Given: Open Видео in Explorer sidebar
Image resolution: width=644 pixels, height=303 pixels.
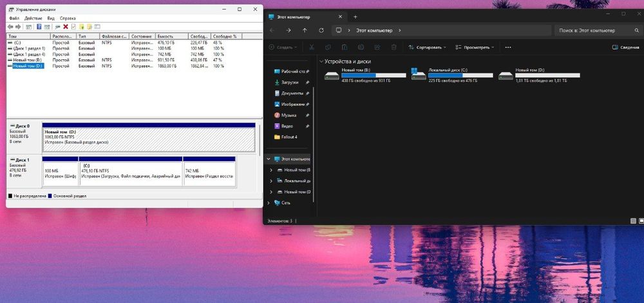Looking at the screenshot, I should click(x=291, y=126).
